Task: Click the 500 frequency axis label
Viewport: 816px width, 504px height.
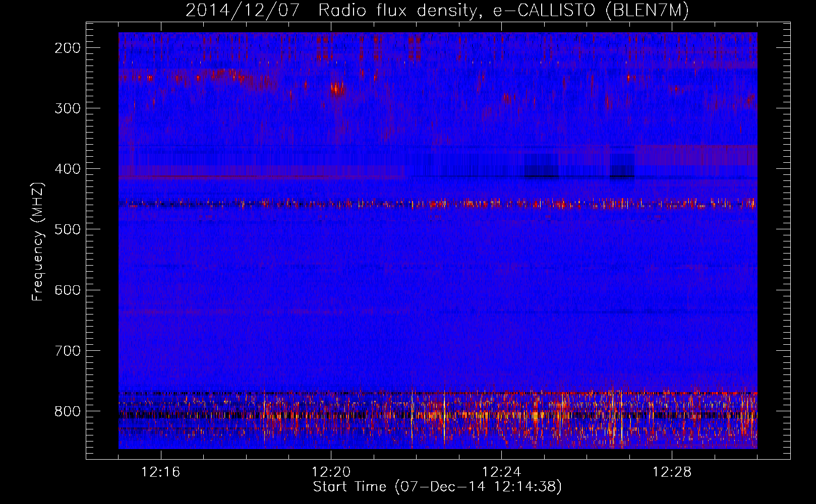Action: coord(67,229)
